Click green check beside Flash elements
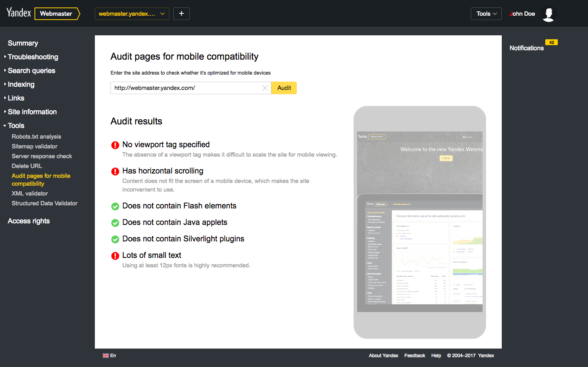Screen dimensions: 588x367 (115, 206)
